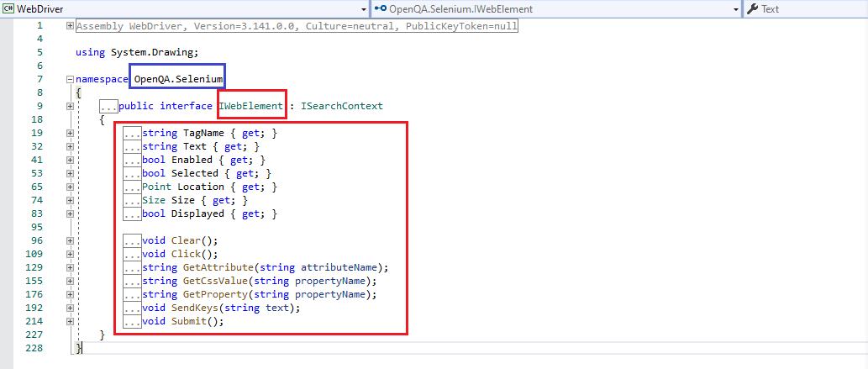Viewport: 868px width, 369px height.
Task: Click the C# project icon beside WebDriver
Action: coord(9,9)
